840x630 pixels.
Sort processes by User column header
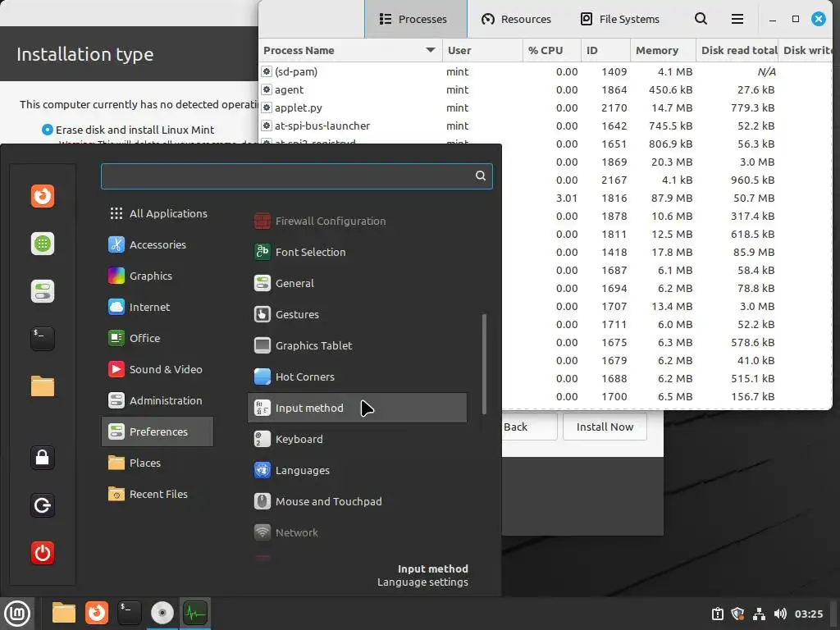[x=482, y=50]
